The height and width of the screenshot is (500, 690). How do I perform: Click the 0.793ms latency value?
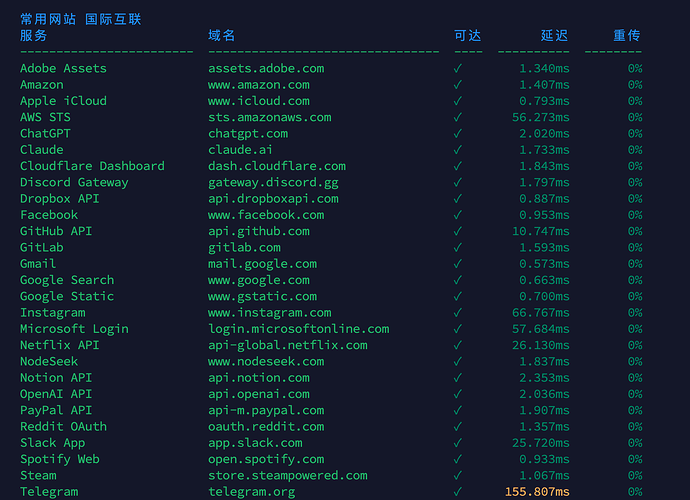(544, 101)
